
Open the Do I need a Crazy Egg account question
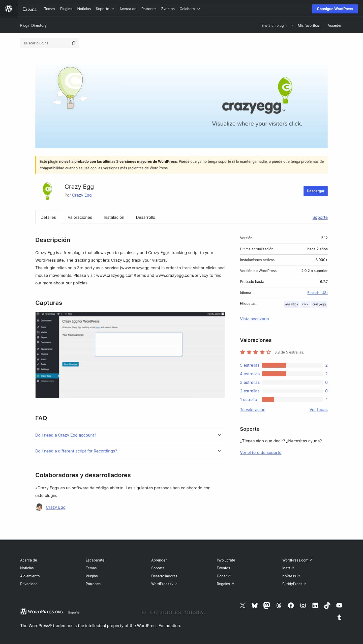click(66, 435)
